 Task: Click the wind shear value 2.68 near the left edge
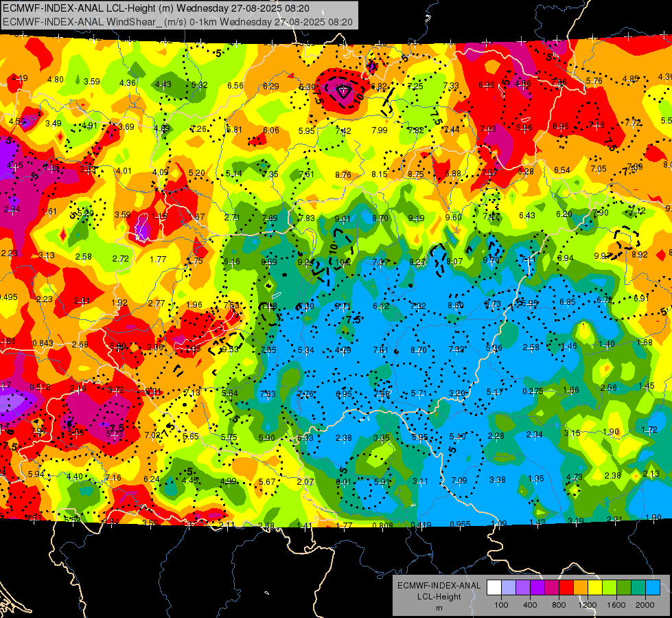[x=80, y=345]
